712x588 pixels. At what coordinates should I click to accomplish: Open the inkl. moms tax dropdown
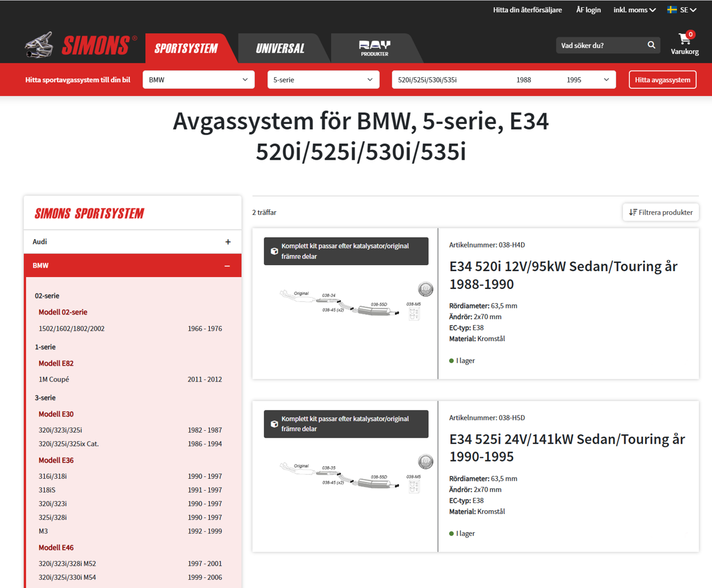[x=634, y=9]
